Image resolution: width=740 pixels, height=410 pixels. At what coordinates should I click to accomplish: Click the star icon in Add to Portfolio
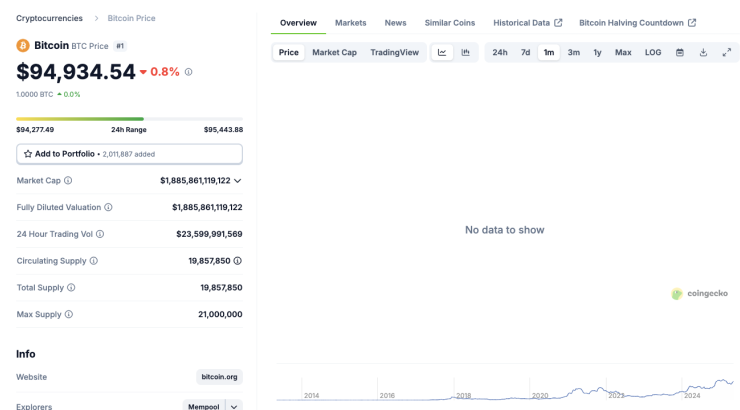28,154
